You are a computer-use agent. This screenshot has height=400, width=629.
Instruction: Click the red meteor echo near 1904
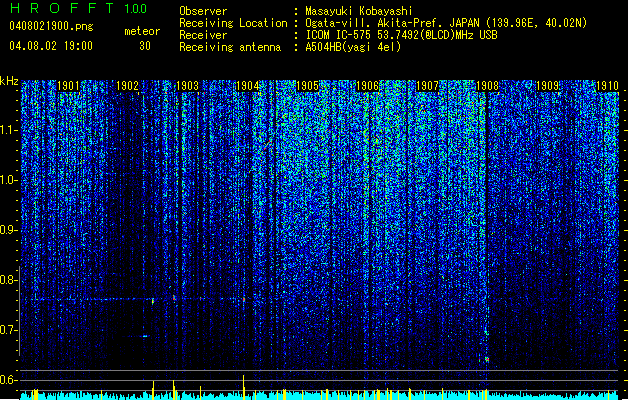tap(243, 299)
